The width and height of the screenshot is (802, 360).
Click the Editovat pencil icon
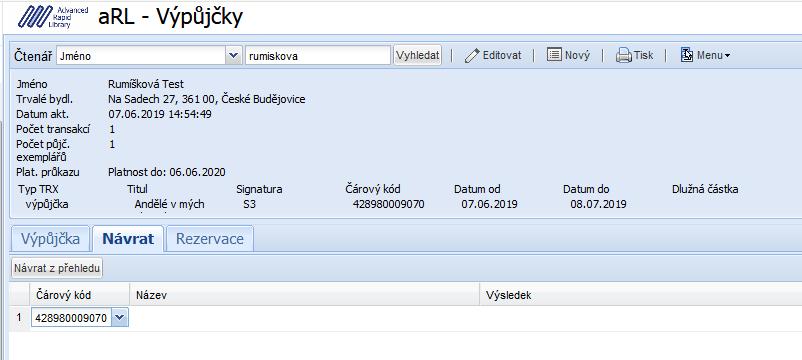click(x=472, y=55)
